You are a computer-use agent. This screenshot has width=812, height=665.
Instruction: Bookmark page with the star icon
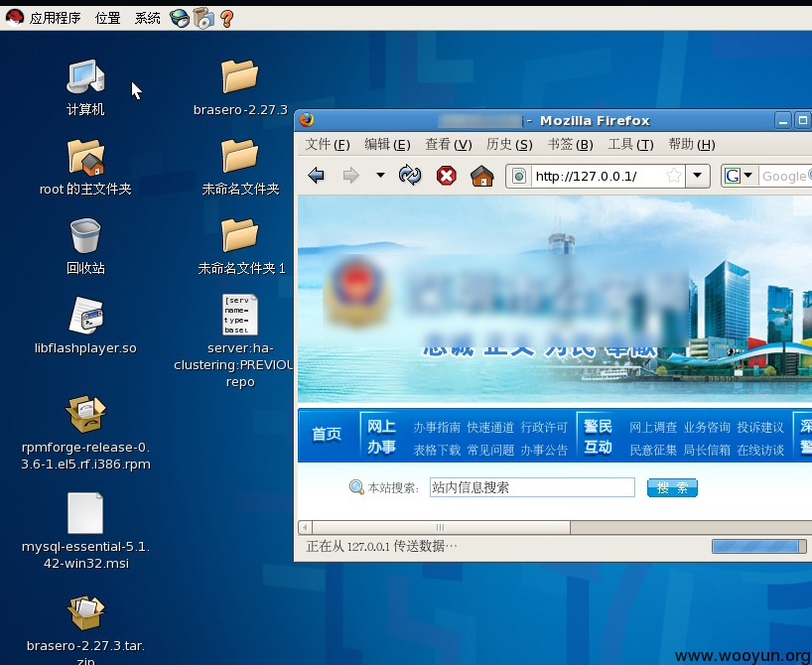pos(674,176)
